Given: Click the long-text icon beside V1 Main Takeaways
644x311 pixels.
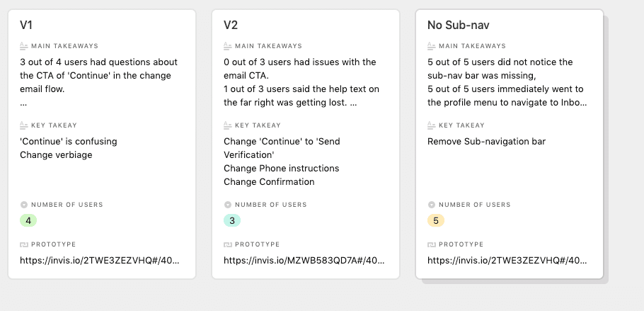Looking at the screenshot, I should tap(24, 46).
